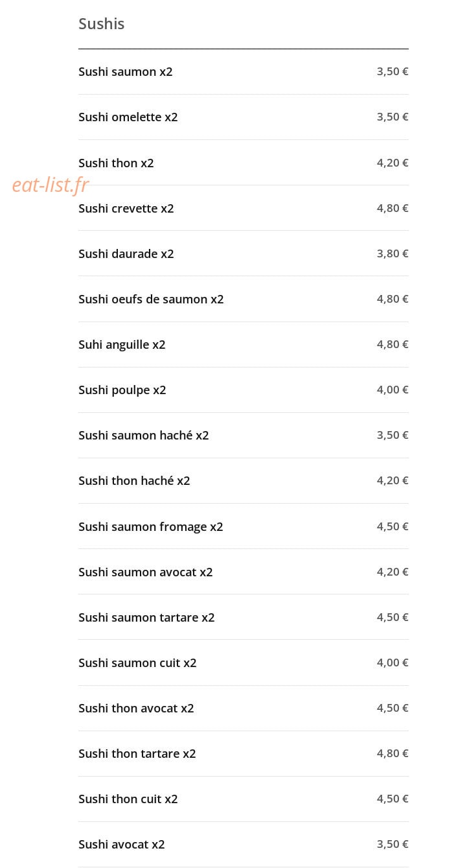This screenshot has height=868, width=467.
Task: Select the Sushi saumon x2 item
Action: [243, 72]
